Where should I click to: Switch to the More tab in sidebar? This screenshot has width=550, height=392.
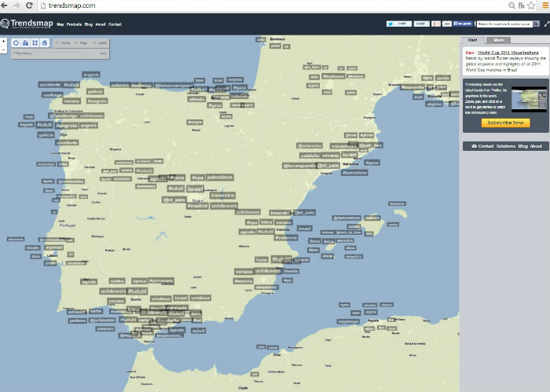[499, 39]
